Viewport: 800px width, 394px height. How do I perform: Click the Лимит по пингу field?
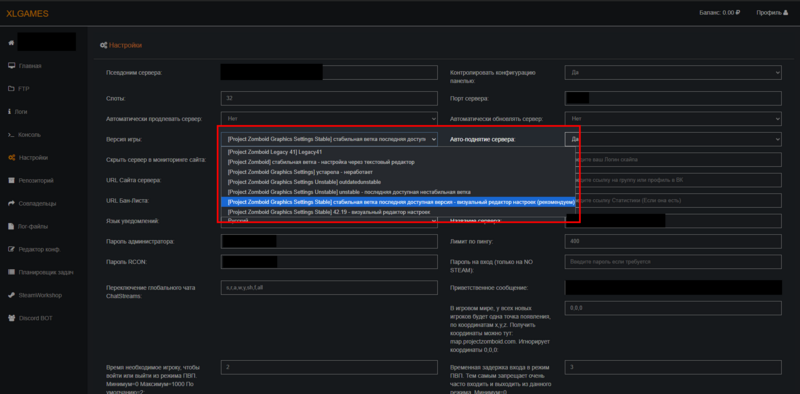673,241
